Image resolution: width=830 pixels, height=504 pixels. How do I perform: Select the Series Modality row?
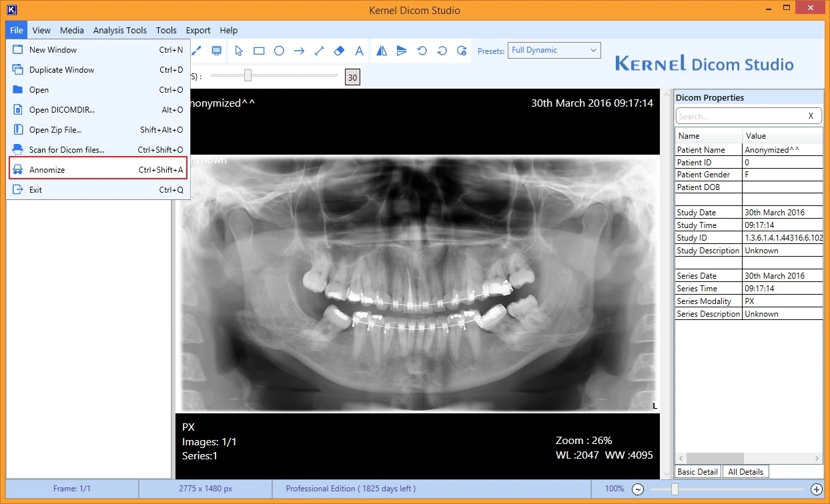pyautogui.click(x=749, y=301)
